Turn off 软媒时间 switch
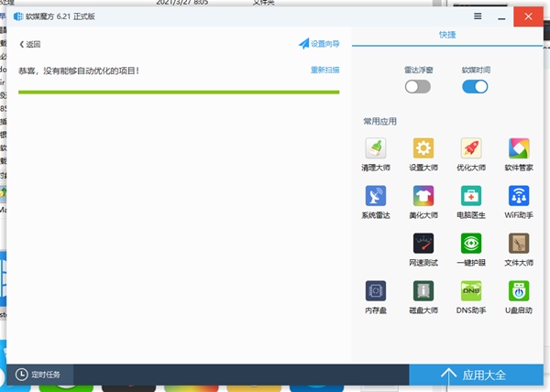The height and width of the screenshot is (392, 550). click(475, 86)
